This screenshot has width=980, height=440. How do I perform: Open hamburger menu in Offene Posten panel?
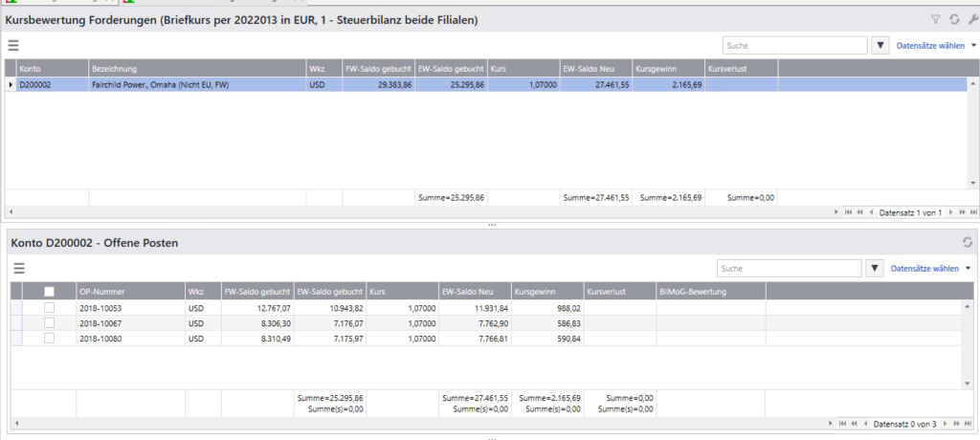point(18,269)
